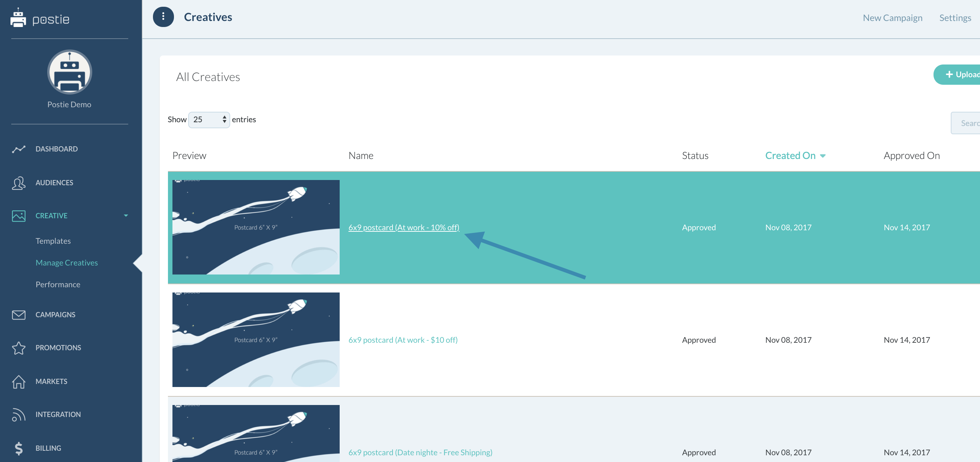Open 6x9 postcard At work $10 off
The width and height of the screenshot is (980, 462).
click(403, 340)
